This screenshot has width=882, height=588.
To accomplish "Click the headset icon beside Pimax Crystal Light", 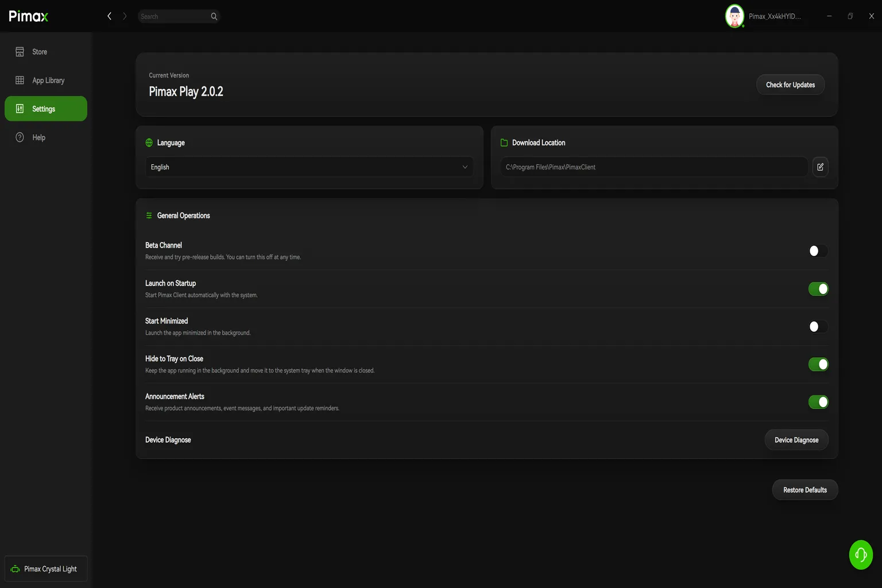I will (15, 569).
